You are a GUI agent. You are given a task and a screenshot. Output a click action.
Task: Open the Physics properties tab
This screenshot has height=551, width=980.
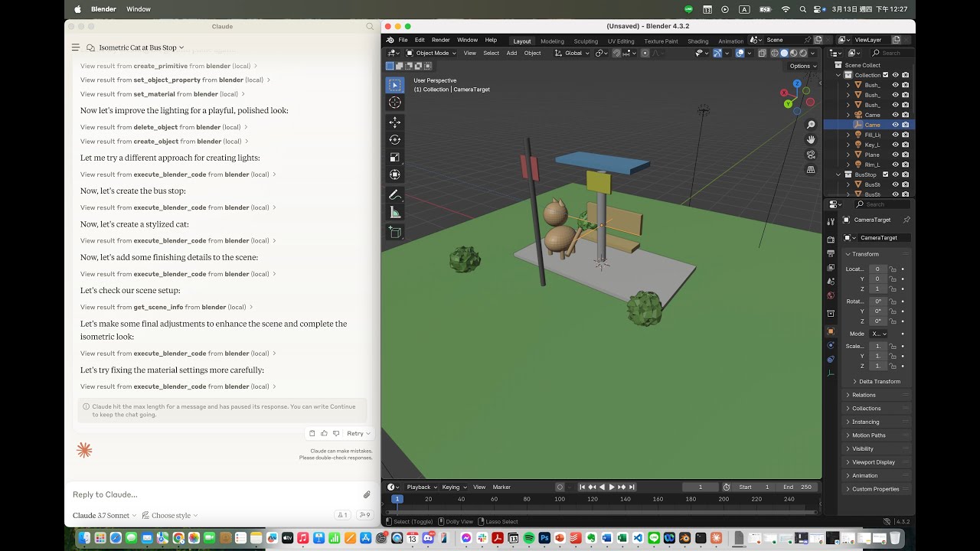coord(831,345)
